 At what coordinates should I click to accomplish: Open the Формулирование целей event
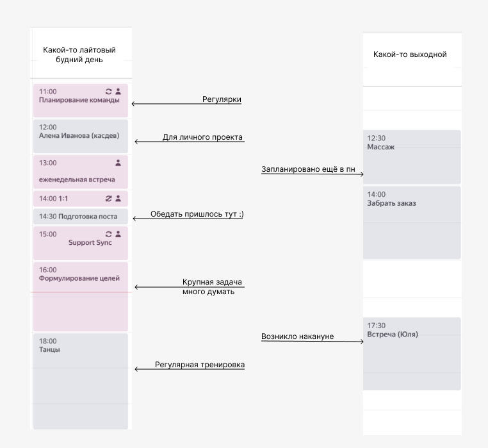coord(79,295)
